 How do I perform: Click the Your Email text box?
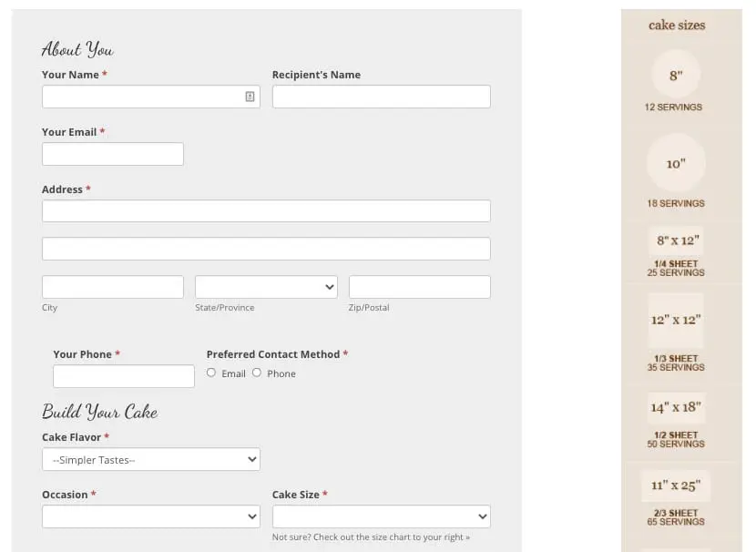(x=113, y=154)
